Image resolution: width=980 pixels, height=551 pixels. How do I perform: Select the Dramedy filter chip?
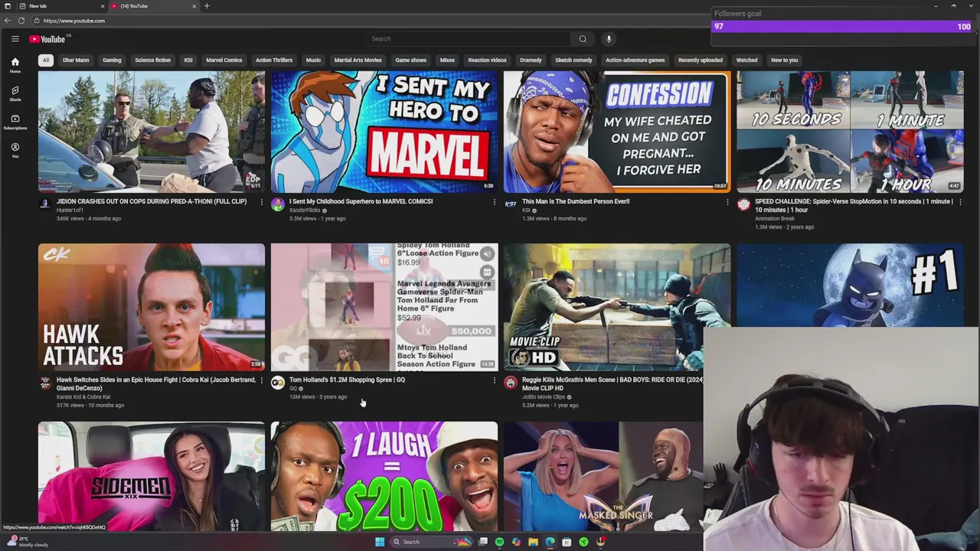[531, 60]
